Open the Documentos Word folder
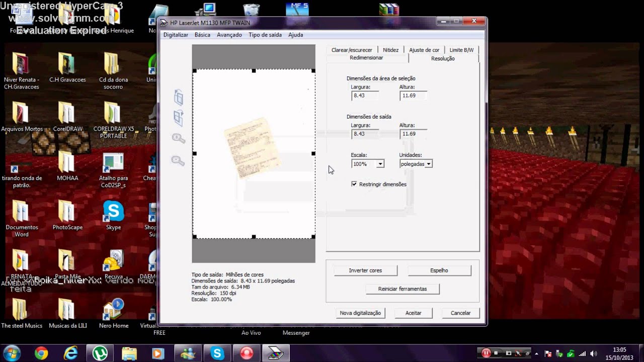The height and width of the screenshot is (362, 644). tap(22, 219)
